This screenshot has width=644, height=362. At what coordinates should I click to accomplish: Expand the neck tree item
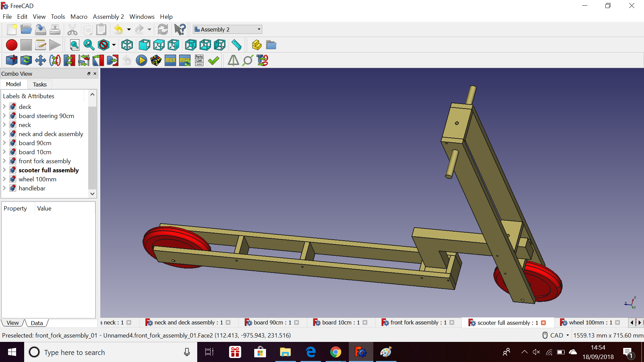pyautogui.click(x=4, y=125)
